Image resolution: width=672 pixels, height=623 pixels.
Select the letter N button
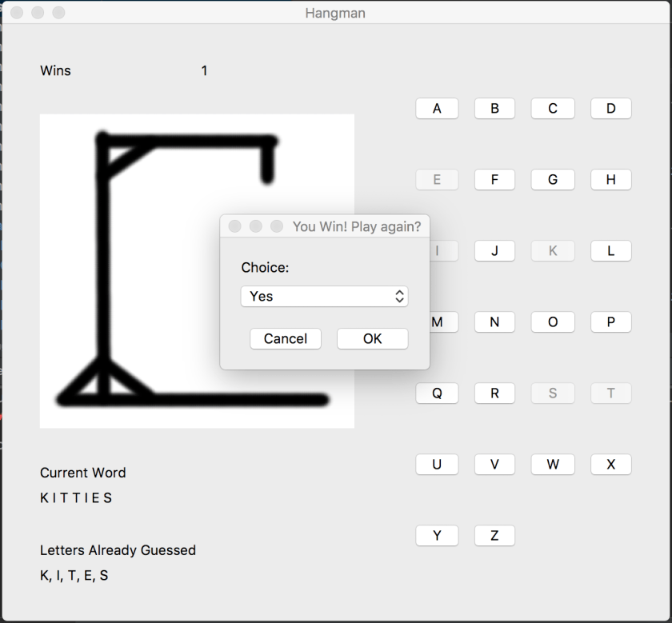click(x=494, y=322)
